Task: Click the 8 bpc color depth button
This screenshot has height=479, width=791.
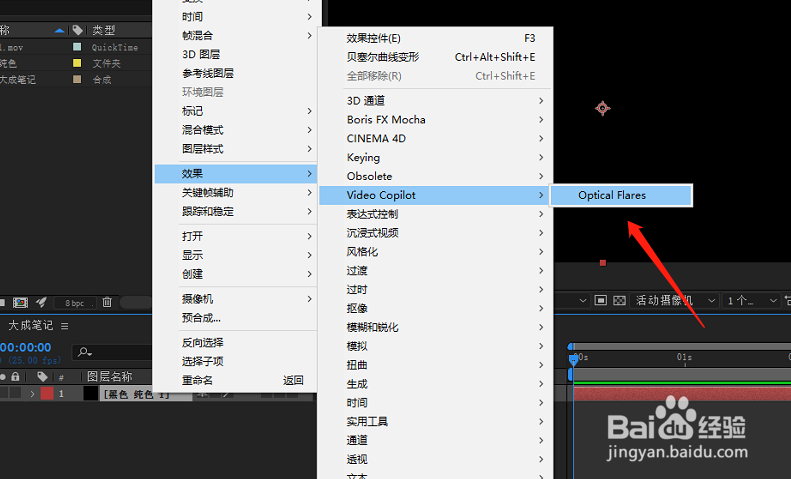Action: click(x=74, y=303)
